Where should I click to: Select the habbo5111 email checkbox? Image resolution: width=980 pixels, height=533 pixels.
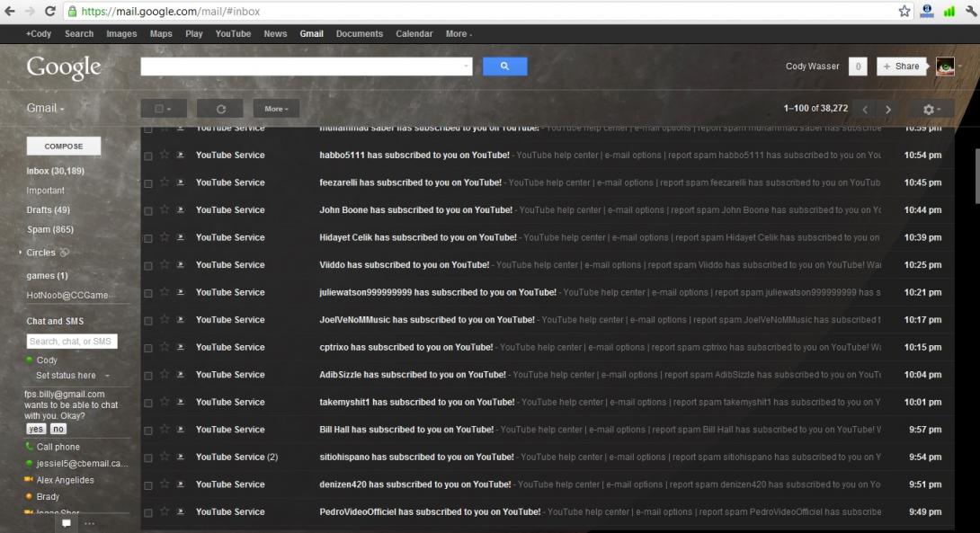148,156
